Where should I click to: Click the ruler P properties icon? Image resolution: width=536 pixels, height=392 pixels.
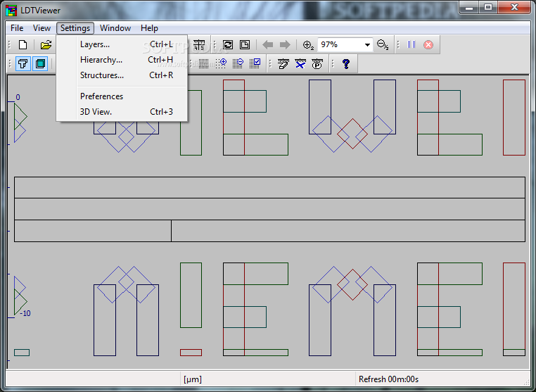(317, 63)
